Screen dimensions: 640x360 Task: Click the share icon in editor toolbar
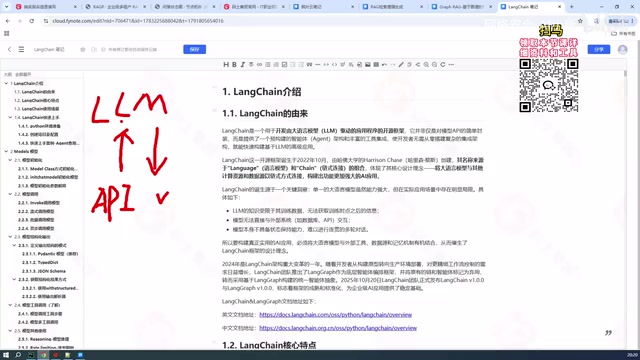tap(418, 64)
